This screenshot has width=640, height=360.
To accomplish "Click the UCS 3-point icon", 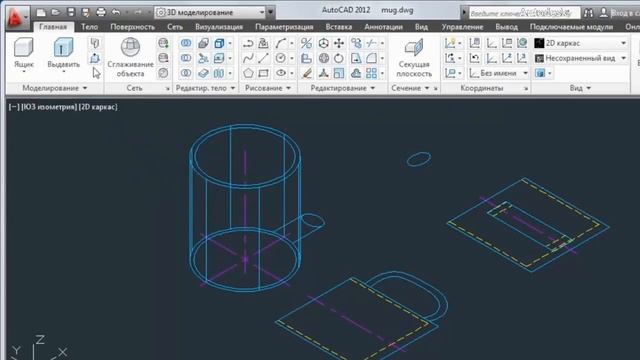I will point(522,58).
